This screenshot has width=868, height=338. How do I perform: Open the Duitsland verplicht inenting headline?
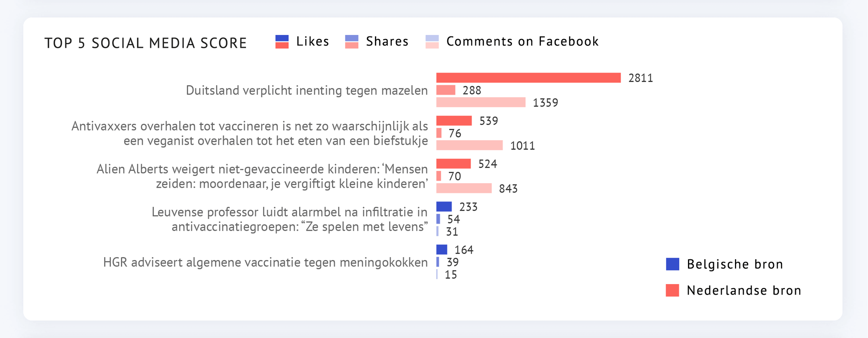pos(307,90)
